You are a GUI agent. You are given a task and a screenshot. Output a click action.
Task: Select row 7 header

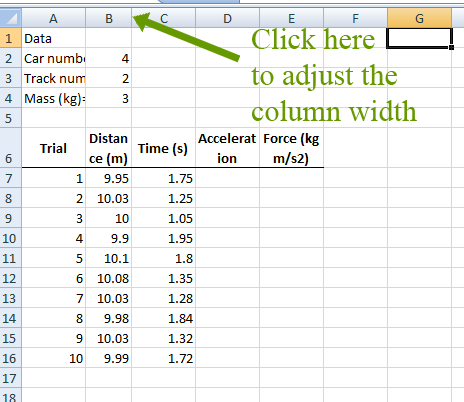point(11,178)
